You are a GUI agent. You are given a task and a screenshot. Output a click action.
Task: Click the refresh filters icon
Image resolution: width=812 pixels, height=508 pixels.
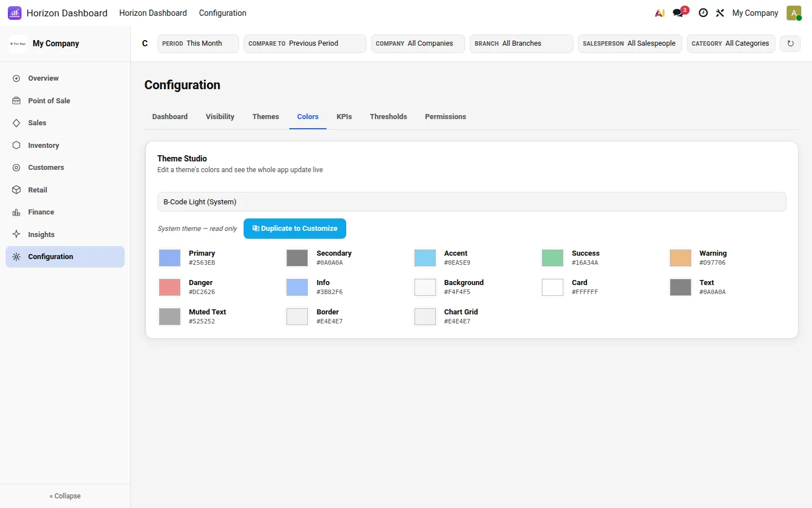tap(791, 43)
